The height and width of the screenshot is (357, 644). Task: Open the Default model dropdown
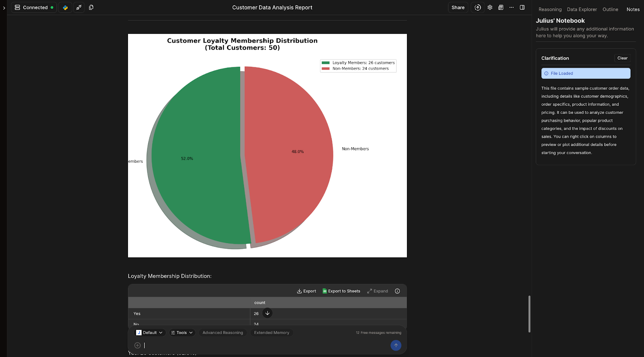149,333
